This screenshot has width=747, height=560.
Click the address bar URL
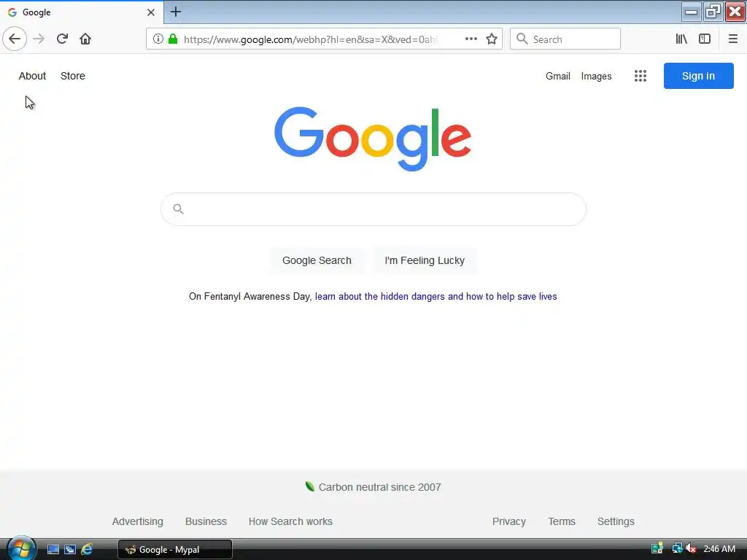click(311, 39)
